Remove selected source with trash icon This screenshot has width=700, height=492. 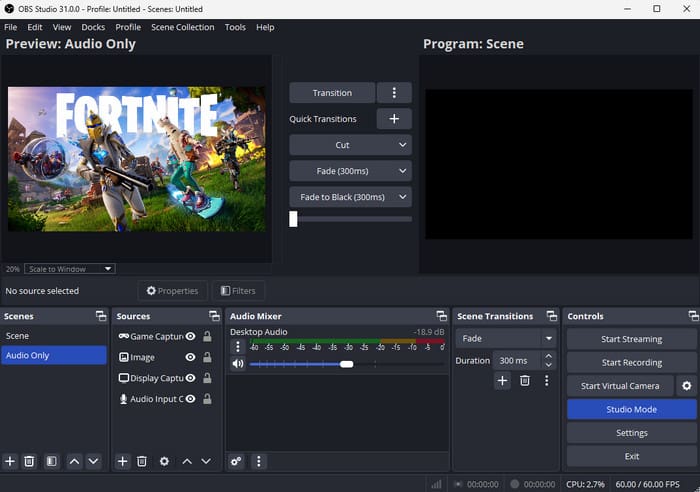[x=142, y=461]
